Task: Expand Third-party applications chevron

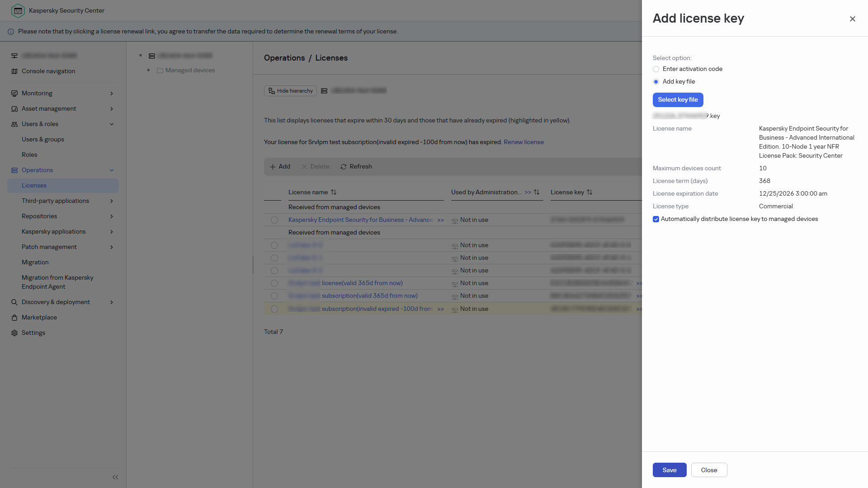Action: (x=112, y=201)
